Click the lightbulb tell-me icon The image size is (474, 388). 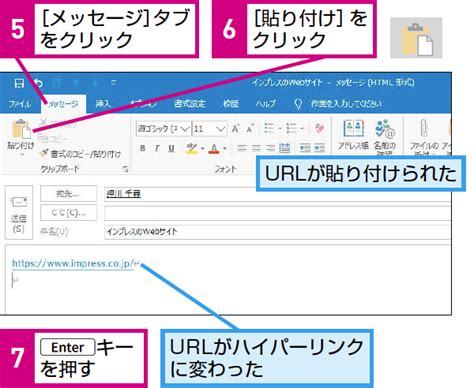coord(298,104)
